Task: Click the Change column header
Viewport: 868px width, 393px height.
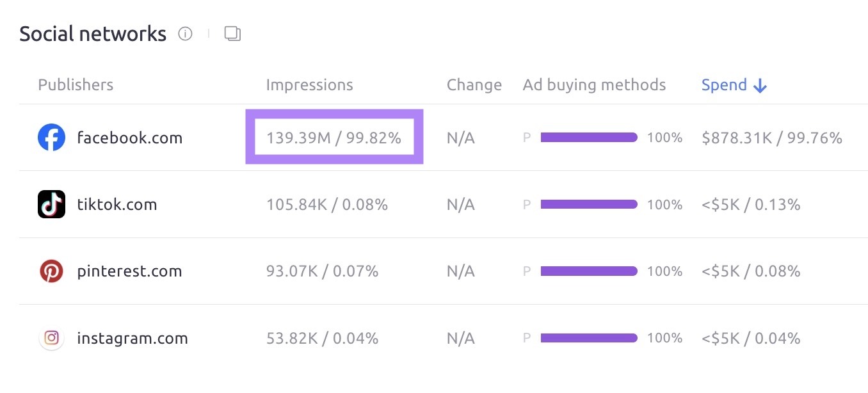Action: [474, 84]
